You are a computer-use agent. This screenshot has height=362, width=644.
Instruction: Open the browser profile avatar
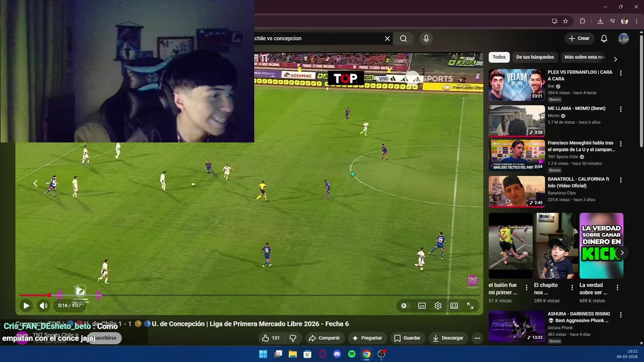[624, 21]
